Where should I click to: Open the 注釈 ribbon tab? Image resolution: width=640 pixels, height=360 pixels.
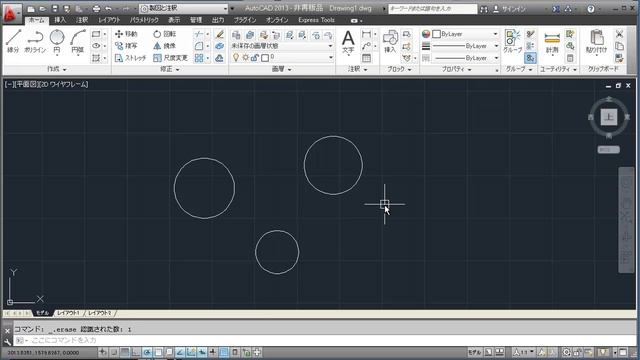(82, 20)
